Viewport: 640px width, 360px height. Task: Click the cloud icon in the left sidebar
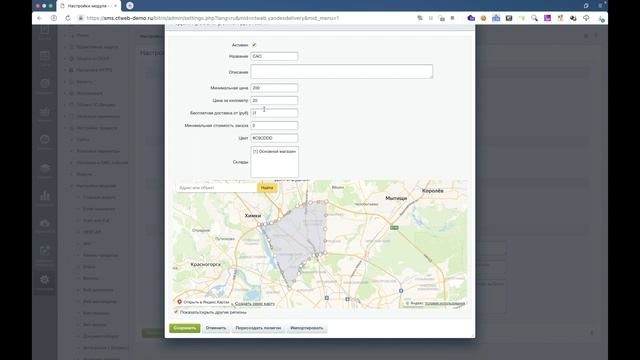coord(44,223)
